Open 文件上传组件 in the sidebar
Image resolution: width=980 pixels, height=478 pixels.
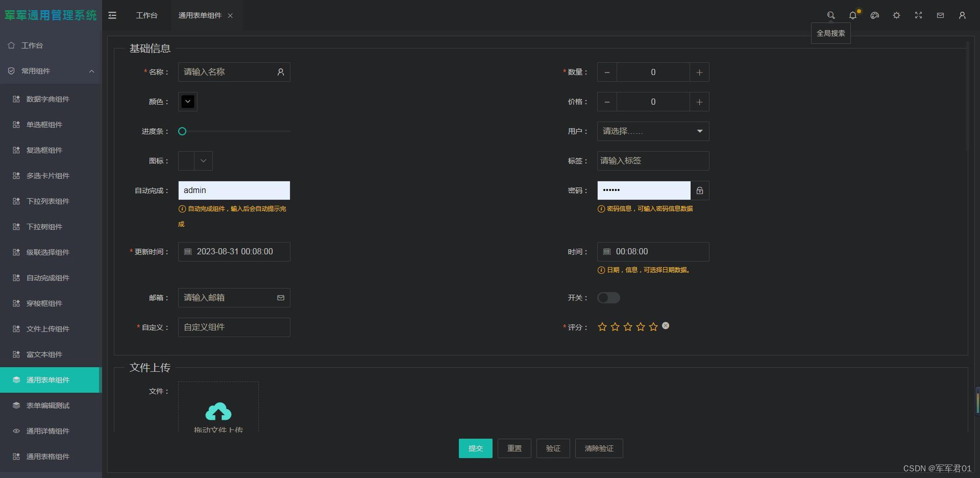pyautogui.click(x=51, y=329)
